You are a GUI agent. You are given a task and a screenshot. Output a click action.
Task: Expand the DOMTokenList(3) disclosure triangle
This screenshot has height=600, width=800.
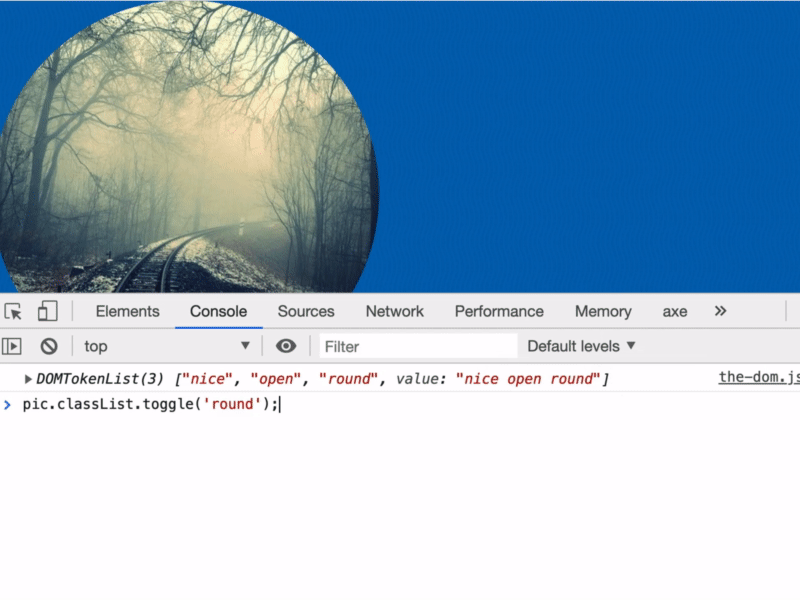point(28,379)
